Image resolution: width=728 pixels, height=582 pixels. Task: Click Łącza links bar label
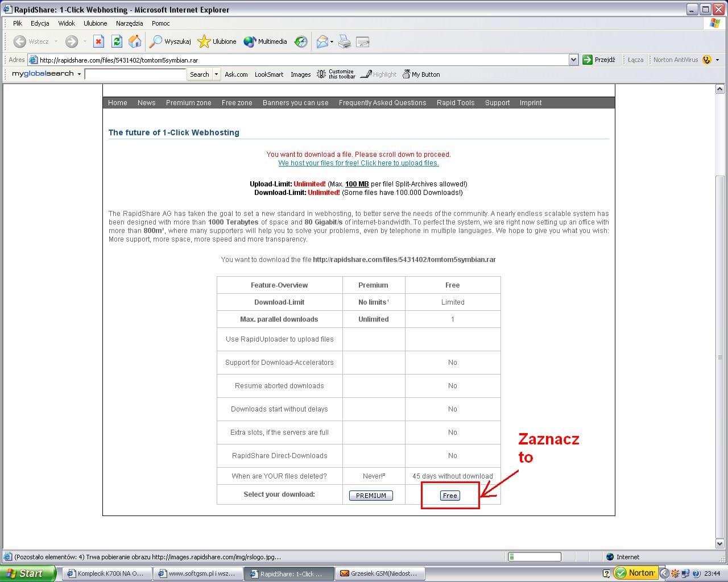635,60
